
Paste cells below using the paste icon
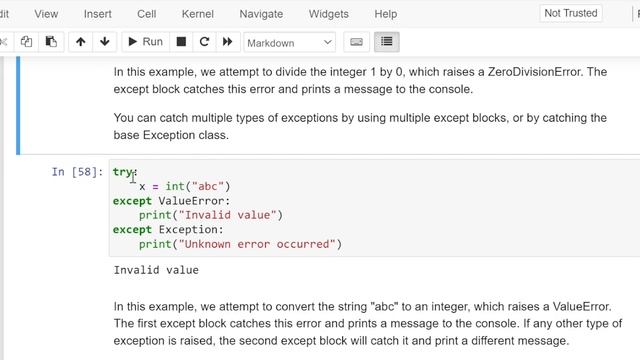point(51,42)
